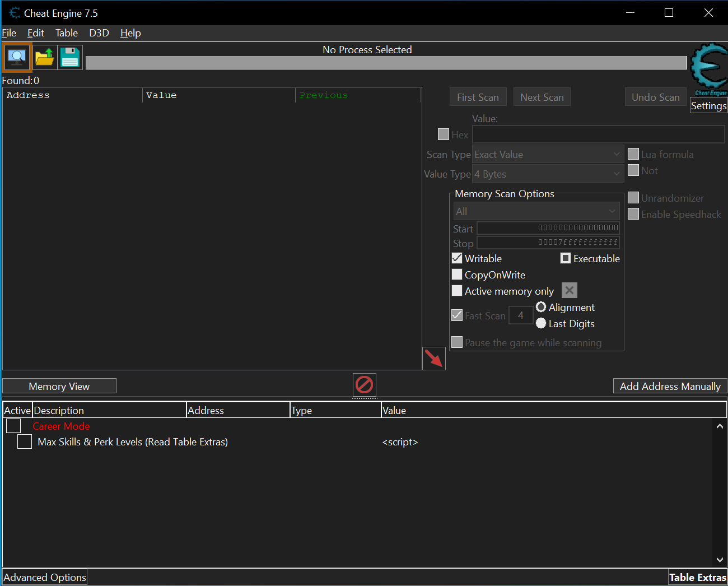Open the Memory View window
The height and width of the screenshot is (586, 728).
click(59, 386)
